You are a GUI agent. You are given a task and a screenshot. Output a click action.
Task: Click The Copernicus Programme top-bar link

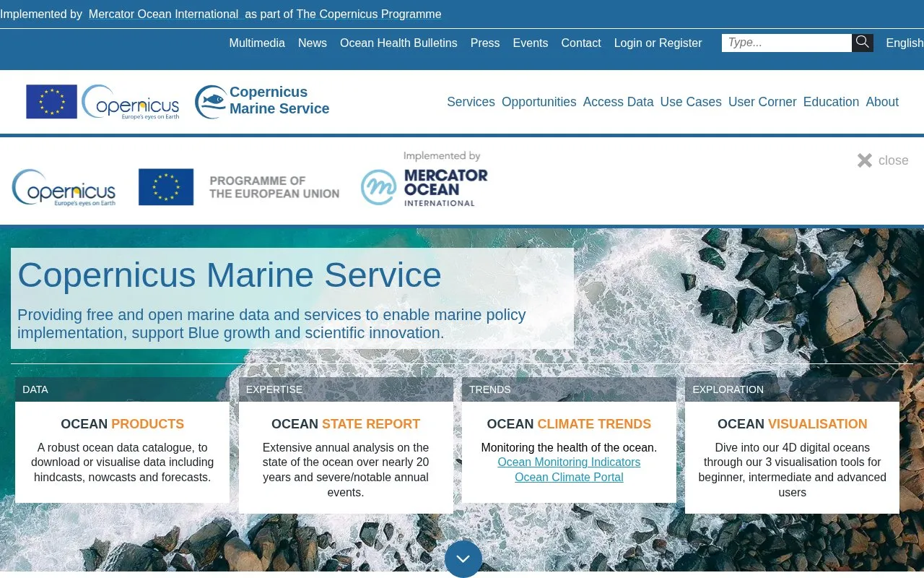369,14
